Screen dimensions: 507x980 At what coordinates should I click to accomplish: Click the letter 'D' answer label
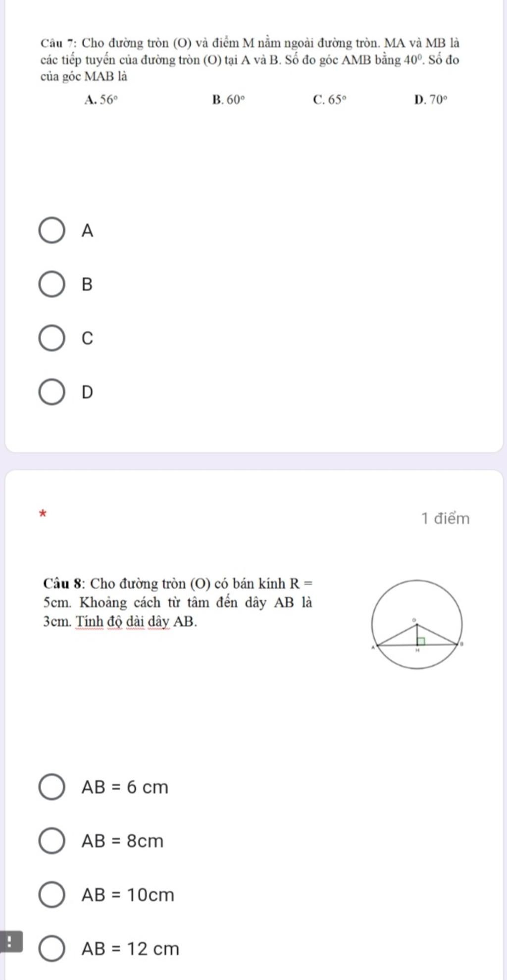87,392
